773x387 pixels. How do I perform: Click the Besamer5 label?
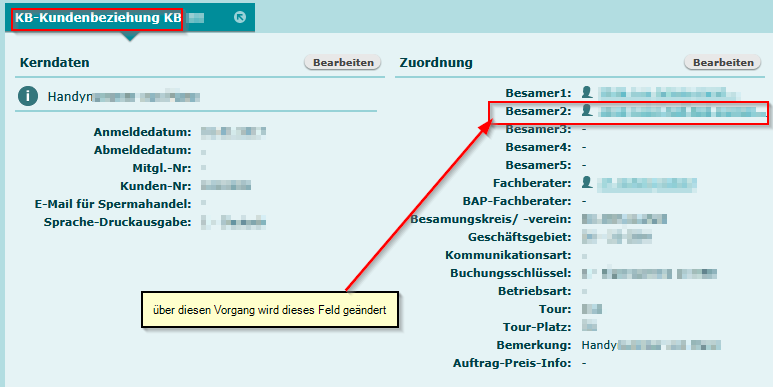(538, 165)
